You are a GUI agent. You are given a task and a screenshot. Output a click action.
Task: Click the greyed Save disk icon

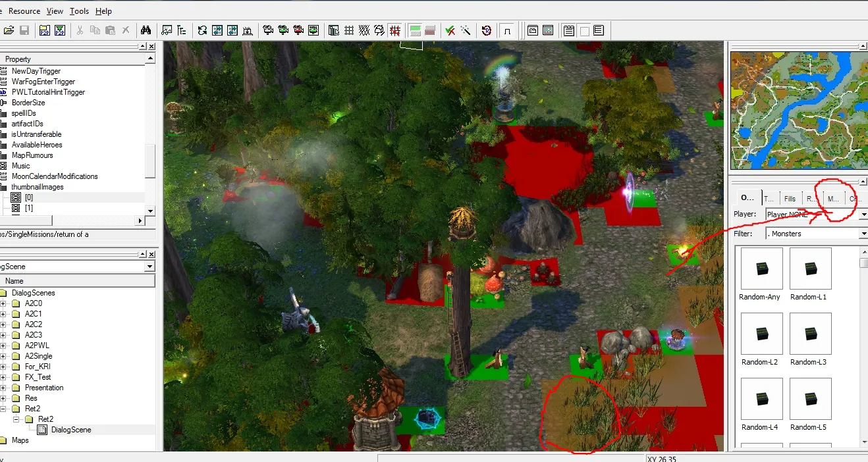(24, 30)
